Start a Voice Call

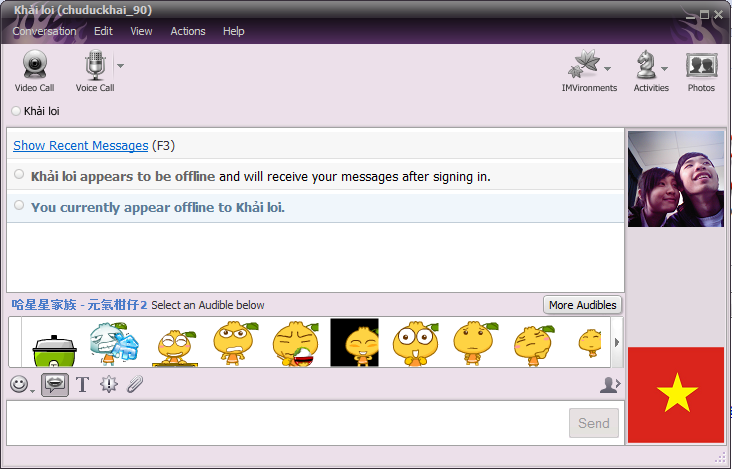pyautogui.click(x=95, y=70)
